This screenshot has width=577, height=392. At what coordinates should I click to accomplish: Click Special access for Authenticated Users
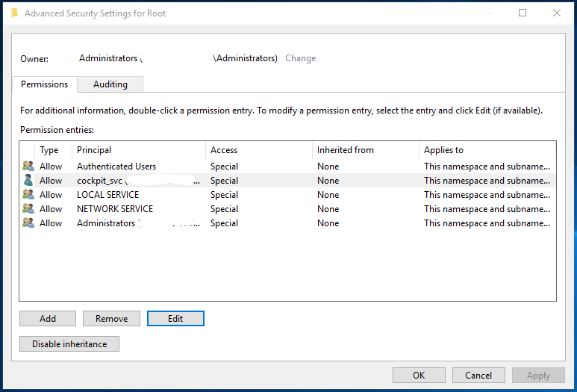coord(224,167)
